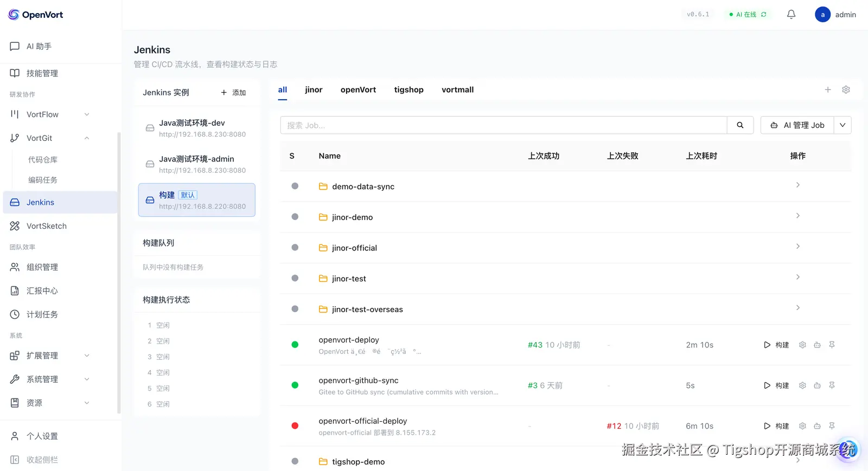The image size is (868, 471).
Task: Expand the jinor-test-overseas folder chevron
Action: click(x=797, y=307)
